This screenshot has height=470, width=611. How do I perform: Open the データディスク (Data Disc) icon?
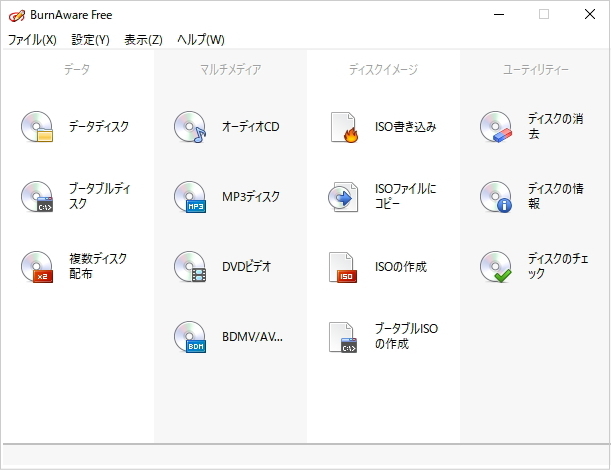pyautogui.click(x=36, y=127)
